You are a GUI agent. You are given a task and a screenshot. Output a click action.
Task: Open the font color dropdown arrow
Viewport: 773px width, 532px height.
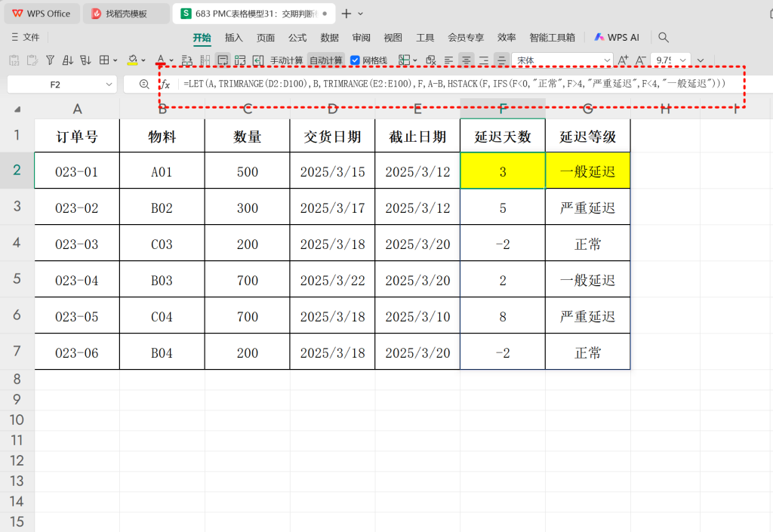[171, 60]
